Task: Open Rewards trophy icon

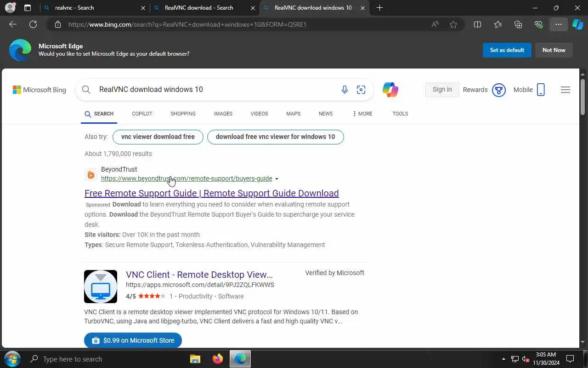Action: coord(499,90)
